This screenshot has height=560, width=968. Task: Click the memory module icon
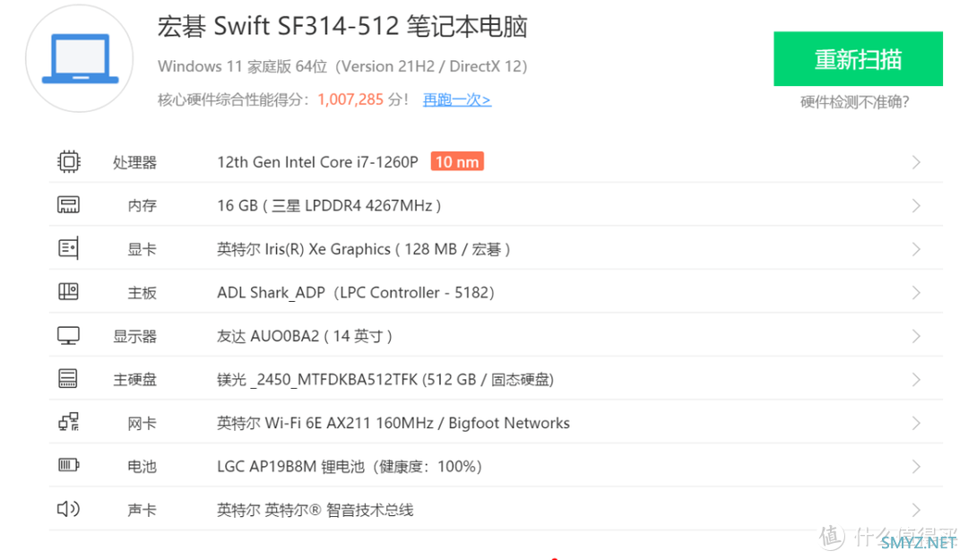click(x=68, y=205)
